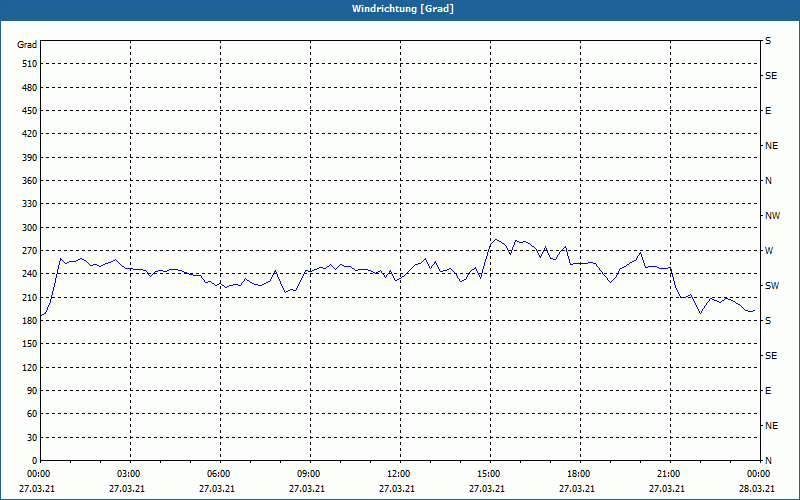Select the 28.03.21 date label
The width and height of the screenshot is (800, 500).
[x=757, y=489]
